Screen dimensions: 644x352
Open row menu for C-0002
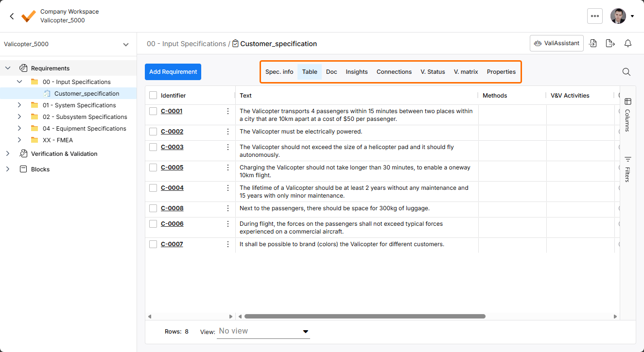228,132
